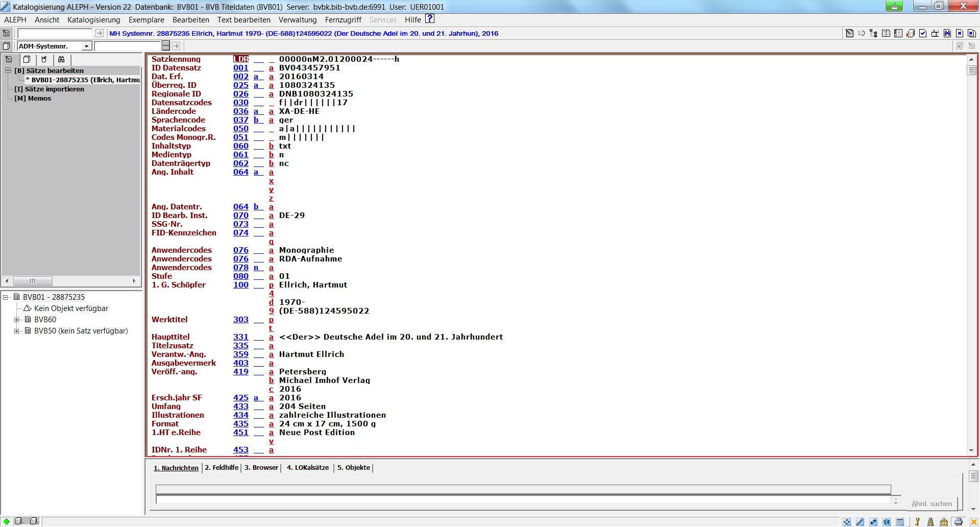Collapse the Sätze bearbeiten tree node
This screenshot has width=980, height=527.
pyautogui.click(x=8, y=70)
